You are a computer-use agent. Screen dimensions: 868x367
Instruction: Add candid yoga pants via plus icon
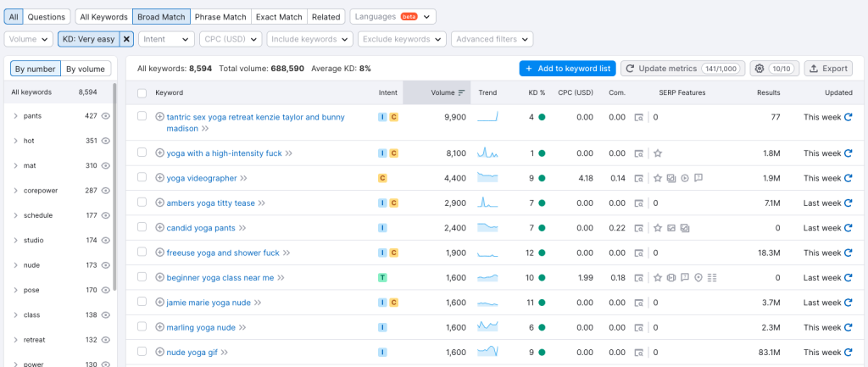pyautogui.click(x=160, y=228)
